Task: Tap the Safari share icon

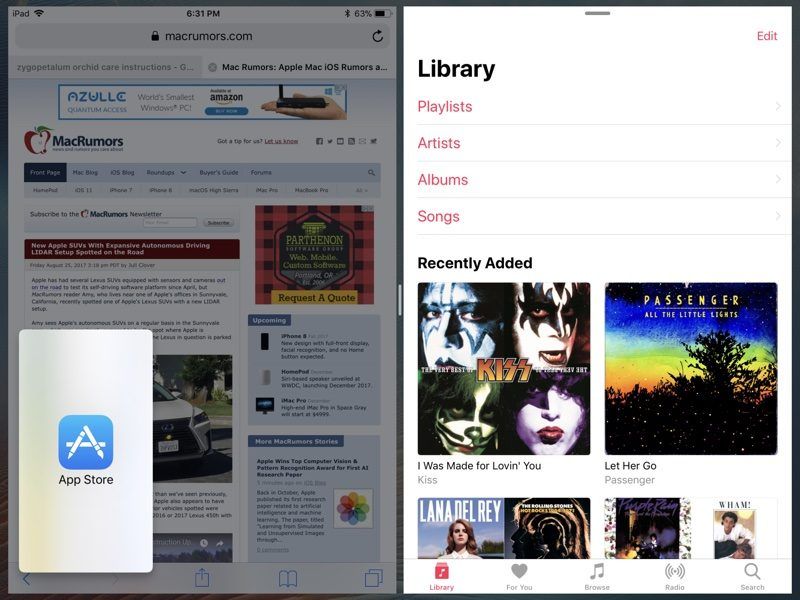Action: (202, 578)
